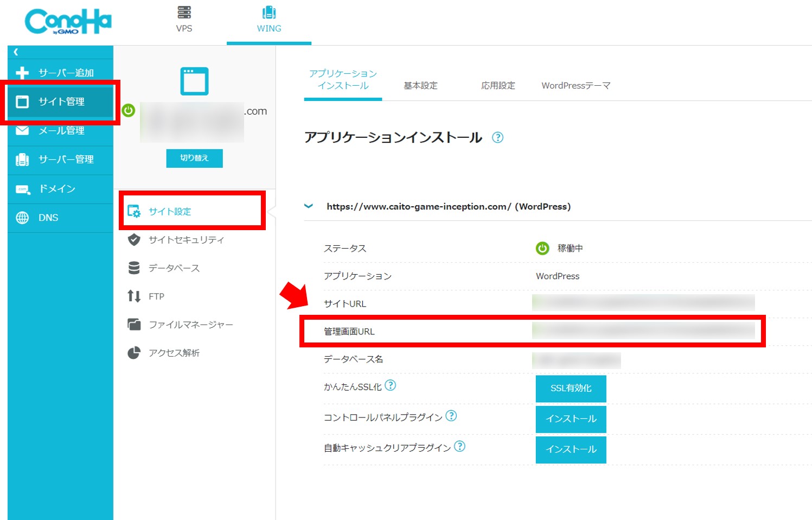Switch to 応用設定 tab

click(498, 85)
